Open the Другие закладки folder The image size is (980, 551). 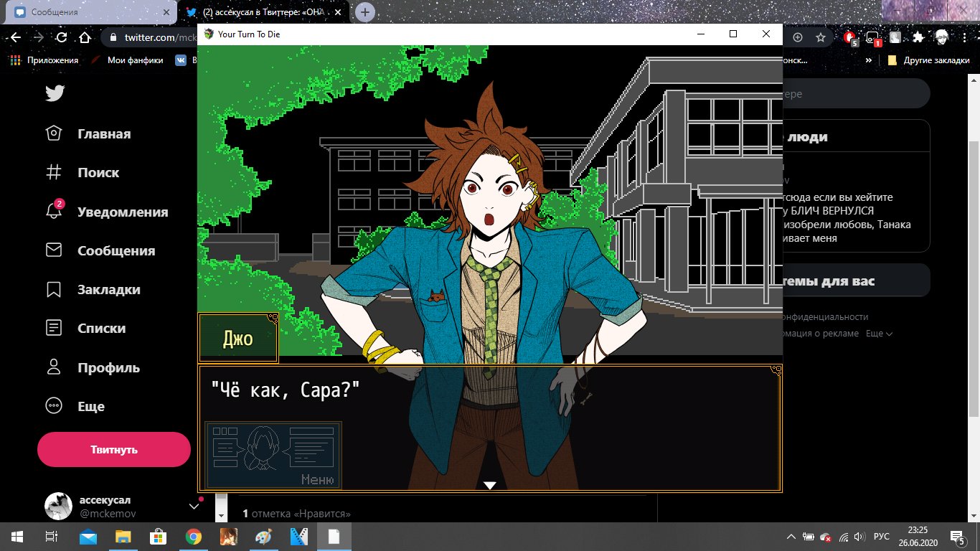[x=928, y=60]
